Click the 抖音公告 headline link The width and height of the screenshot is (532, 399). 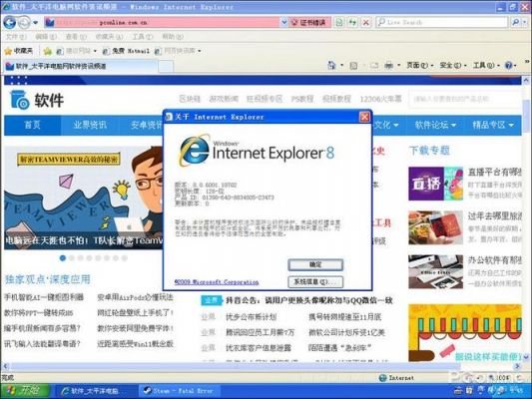[308, 300]
